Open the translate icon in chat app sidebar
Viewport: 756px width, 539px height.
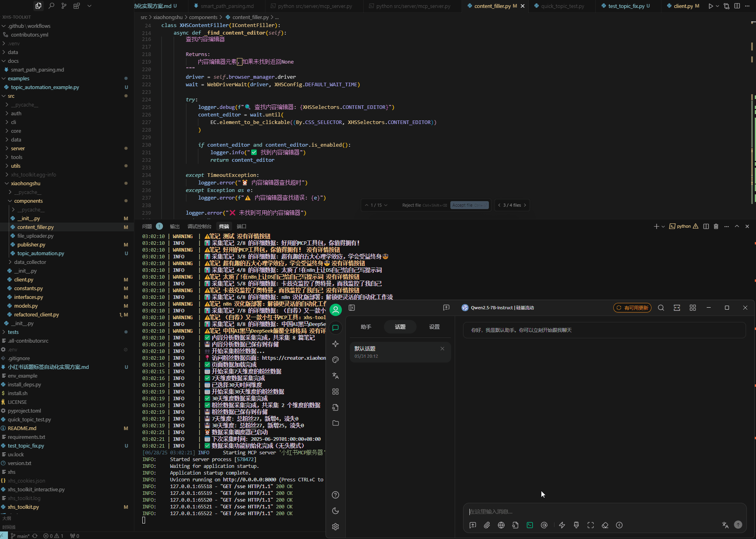[335, 376]
